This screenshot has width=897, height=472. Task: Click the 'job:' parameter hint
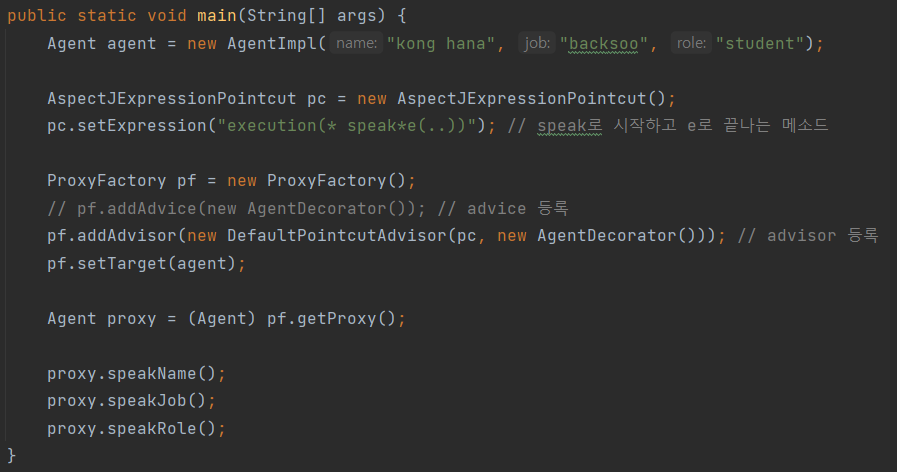click(x=537, y=43)
